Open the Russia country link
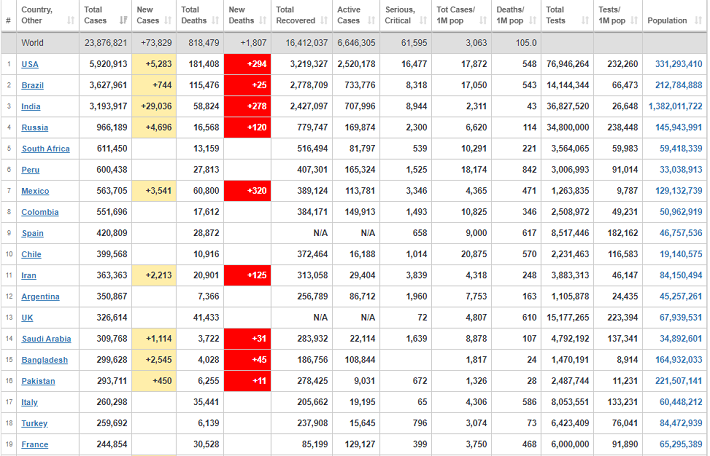The height and width of the screenshot is (456, 710). [34, 128]
